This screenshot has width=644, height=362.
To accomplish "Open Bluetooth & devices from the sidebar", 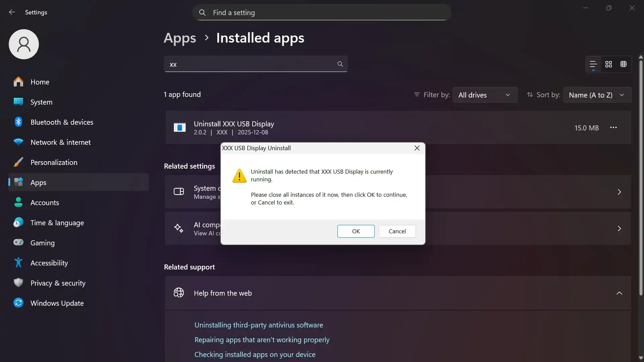I will (x=62, y=122).
